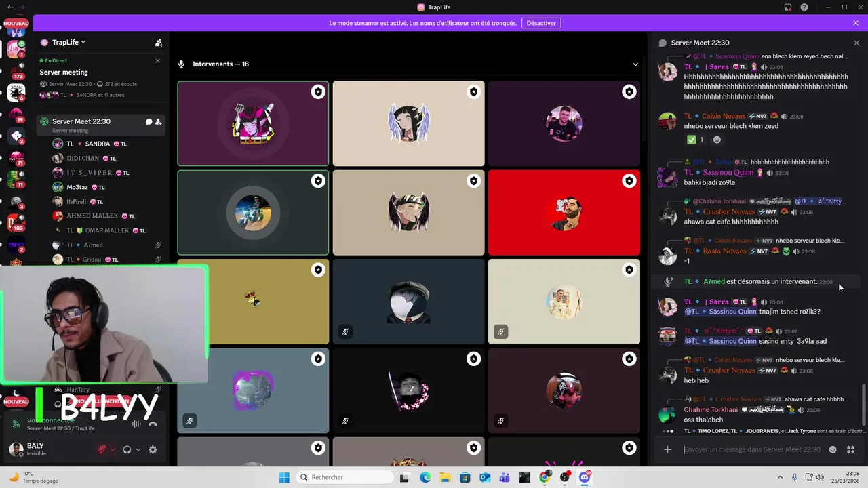Open the inbox icon in the title bar

(x=788, y=7)
